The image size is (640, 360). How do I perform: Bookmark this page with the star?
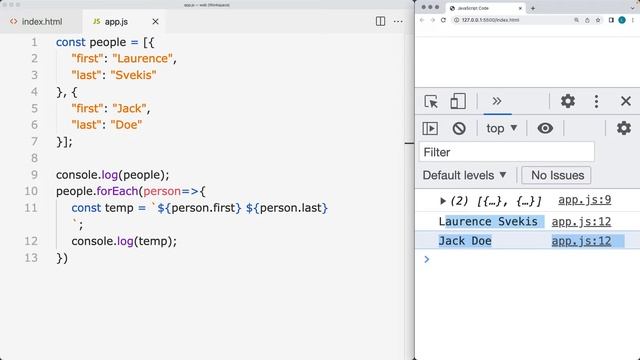(x=598, y=20)
